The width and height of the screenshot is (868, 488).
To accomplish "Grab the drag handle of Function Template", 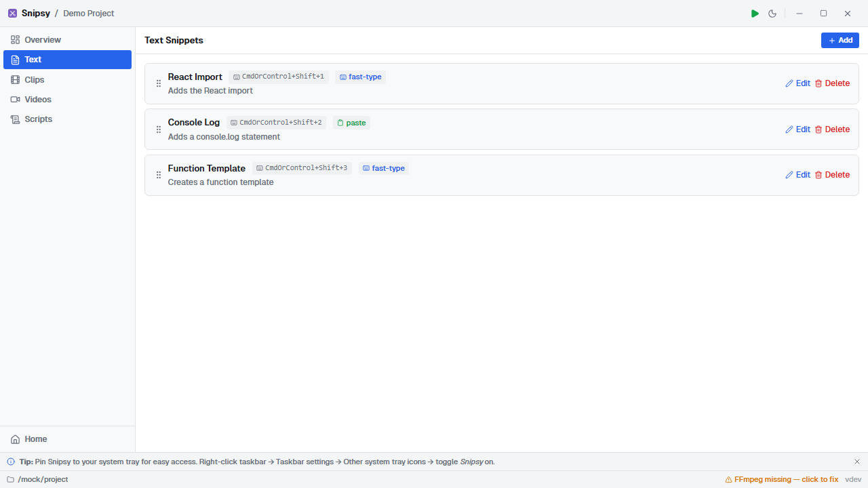I will click(x=158, y=175).
